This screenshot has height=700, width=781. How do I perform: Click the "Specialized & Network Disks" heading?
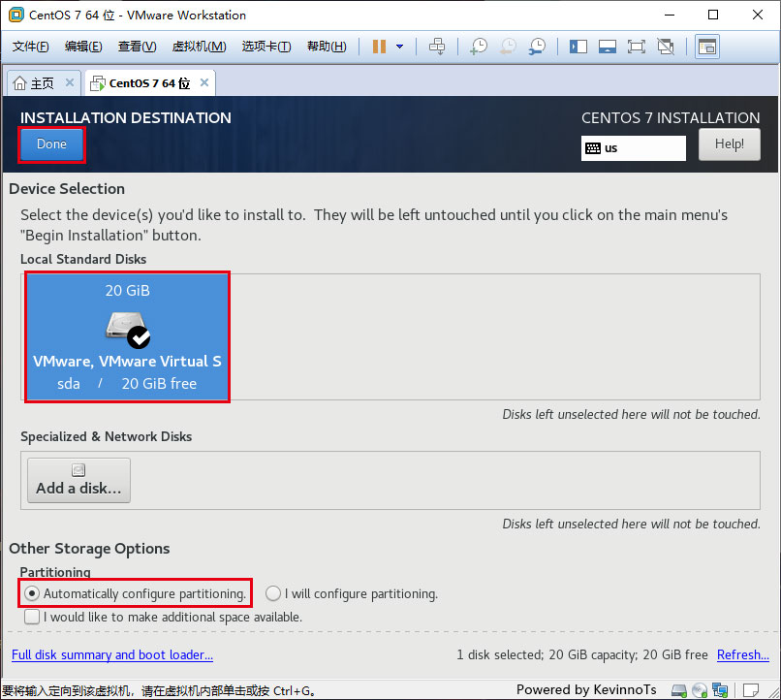[x=106, y=436]
